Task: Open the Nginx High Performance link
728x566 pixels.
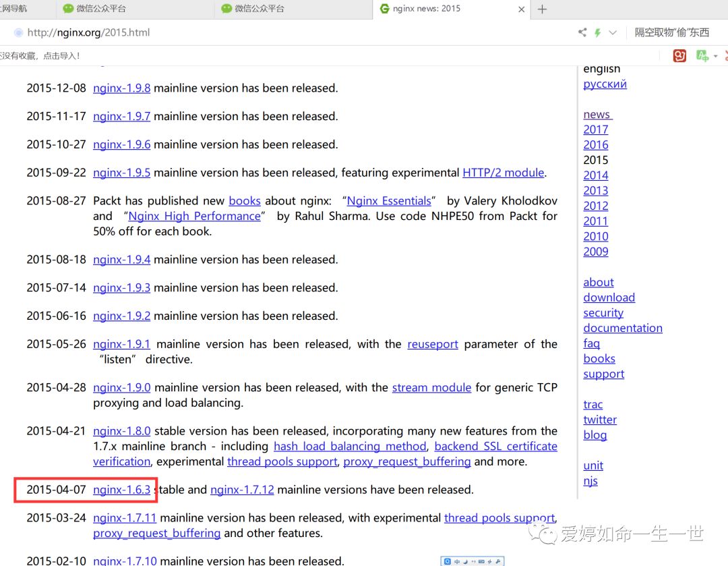Action: [195, 216]
